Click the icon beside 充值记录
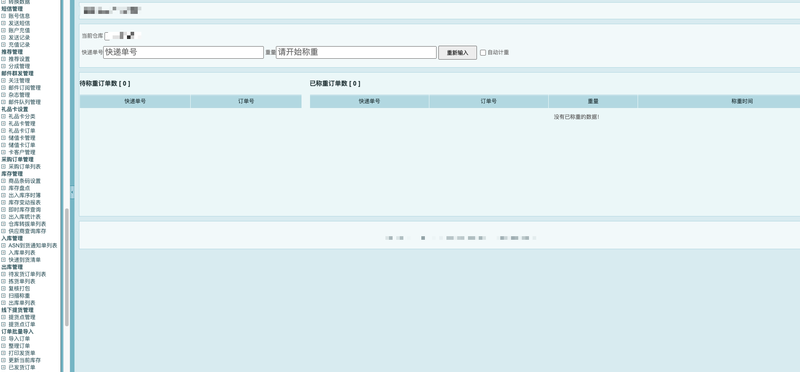This screenshot has width=800, height=372. (x=4, y=44)
